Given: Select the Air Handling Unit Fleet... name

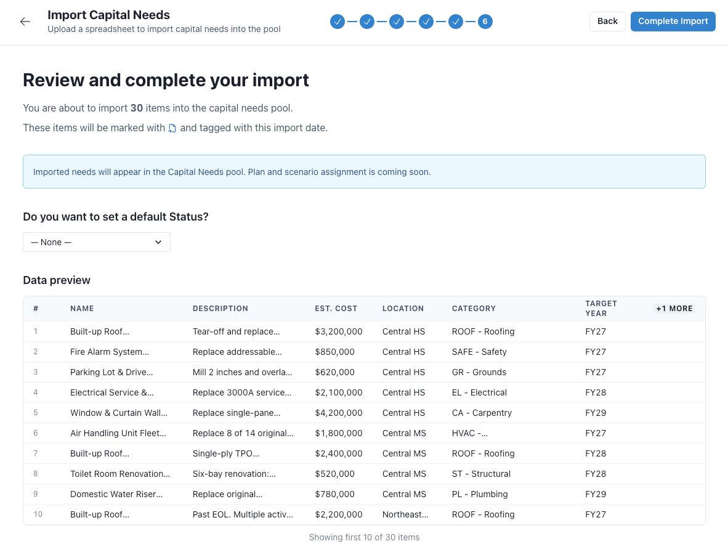Looking at the screenshot, I should [118, 433].
